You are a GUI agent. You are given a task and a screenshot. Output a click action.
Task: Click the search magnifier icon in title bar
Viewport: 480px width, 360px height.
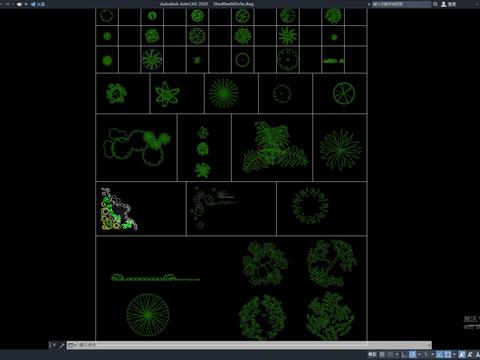click(435, 4)
